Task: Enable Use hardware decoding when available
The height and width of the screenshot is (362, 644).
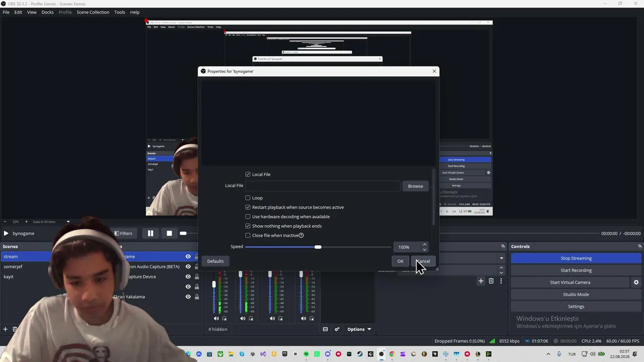Action: point(248,217)
